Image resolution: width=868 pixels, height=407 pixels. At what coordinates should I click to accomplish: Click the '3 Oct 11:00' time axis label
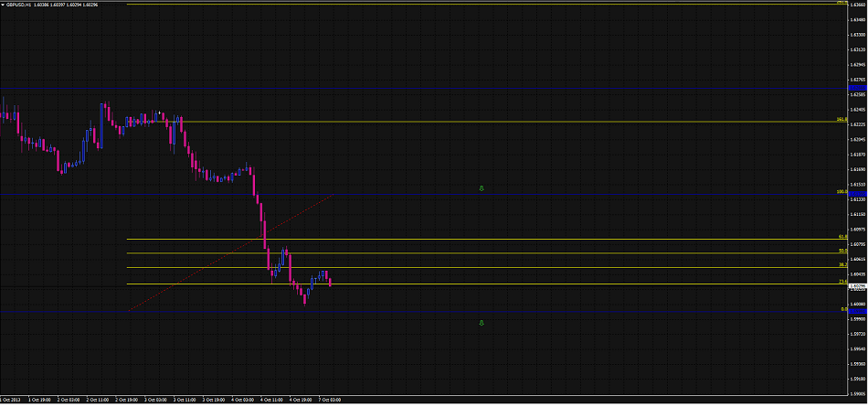[185, 400]
